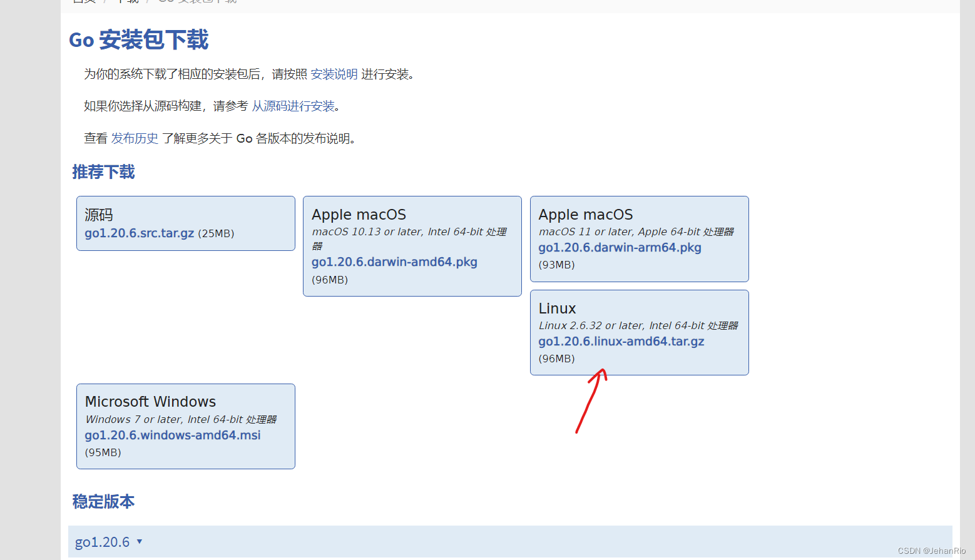
Task: View the 发布历史 release history page
Action: (135, 138)
